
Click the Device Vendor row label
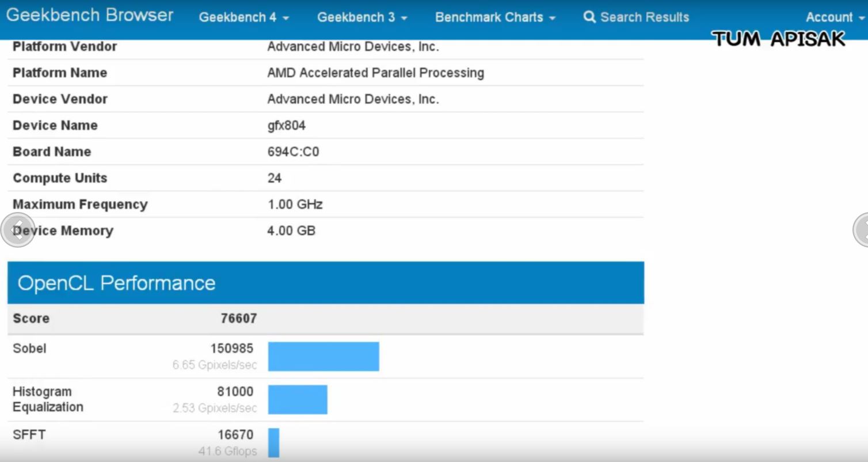click(60, 99)
